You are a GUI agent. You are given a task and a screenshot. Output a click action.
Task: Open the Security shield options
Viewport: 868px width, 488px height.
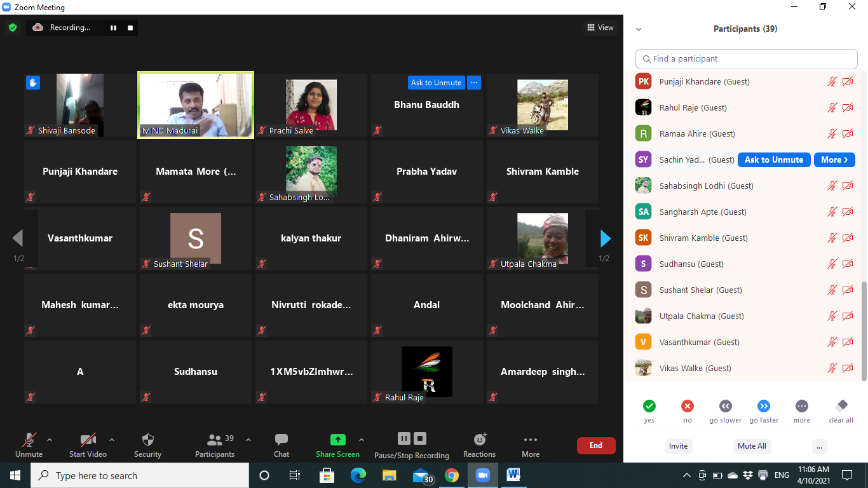(x=147, y=445)
